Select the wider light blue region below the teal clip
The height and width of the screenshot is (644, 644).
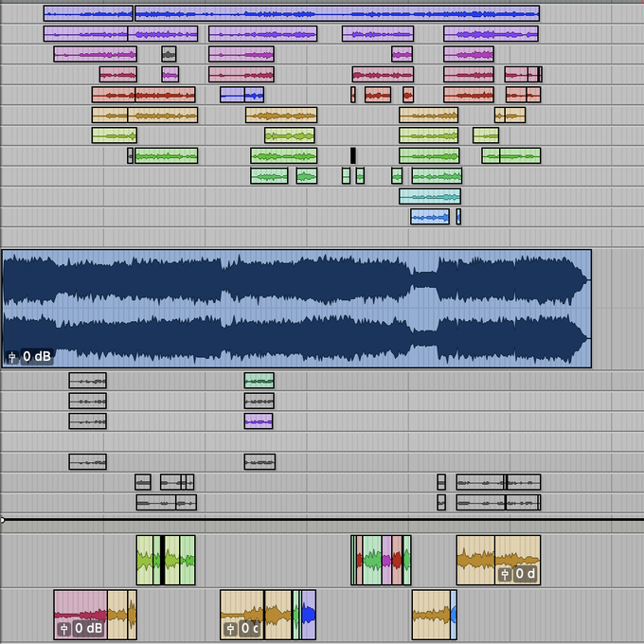(x=430, y=217)
